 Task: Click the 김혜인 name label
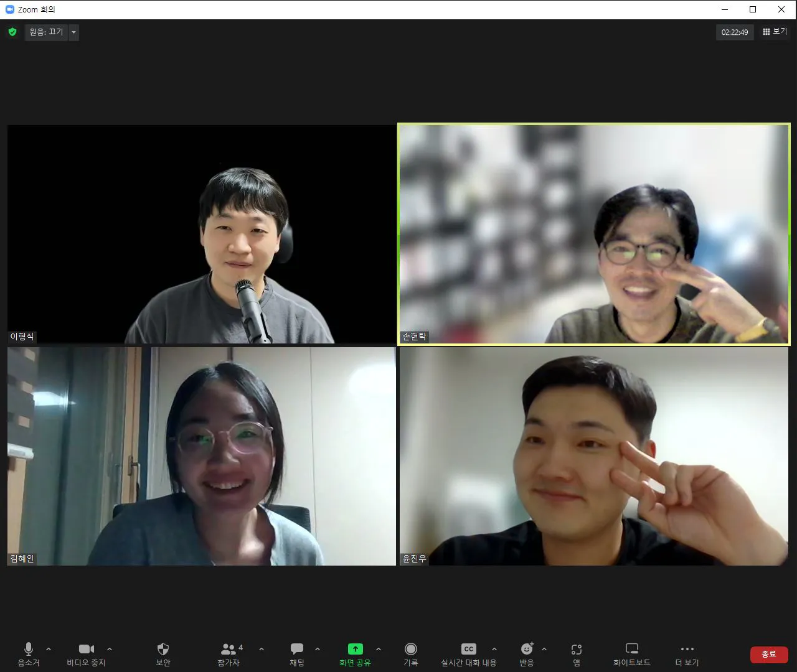(x=22, y=559)
